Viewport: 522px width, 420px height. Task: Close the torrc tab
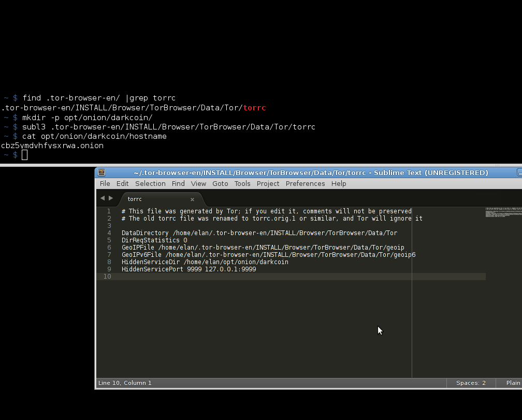192,199
